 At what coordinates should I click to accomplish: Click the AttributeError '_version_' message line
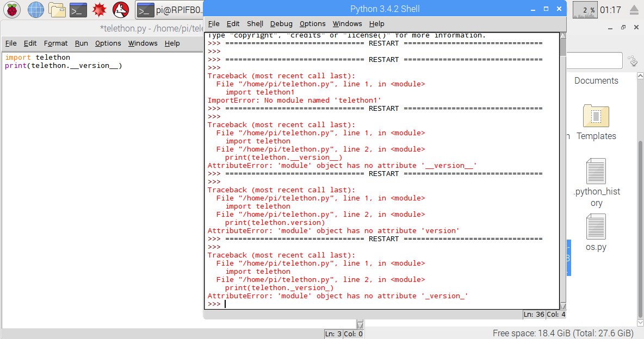click(x=338, y=296)
